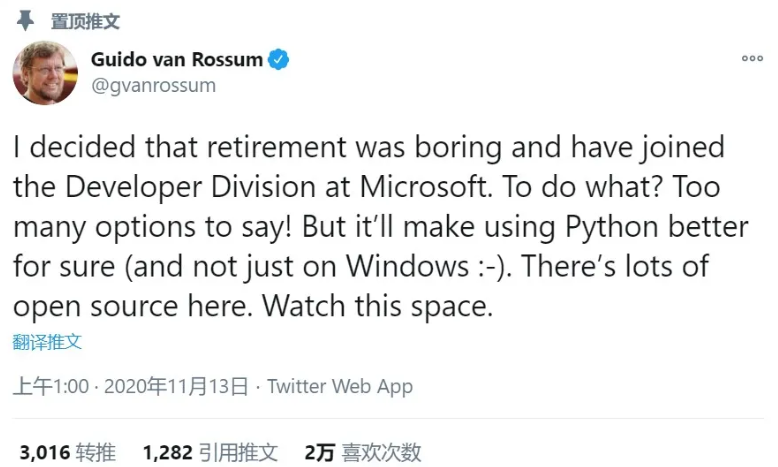This screenshot has height=467, width=778.
Task: View the 3,016 转推 retweets list
Action: pyautogui.click(x=66, y=452)
